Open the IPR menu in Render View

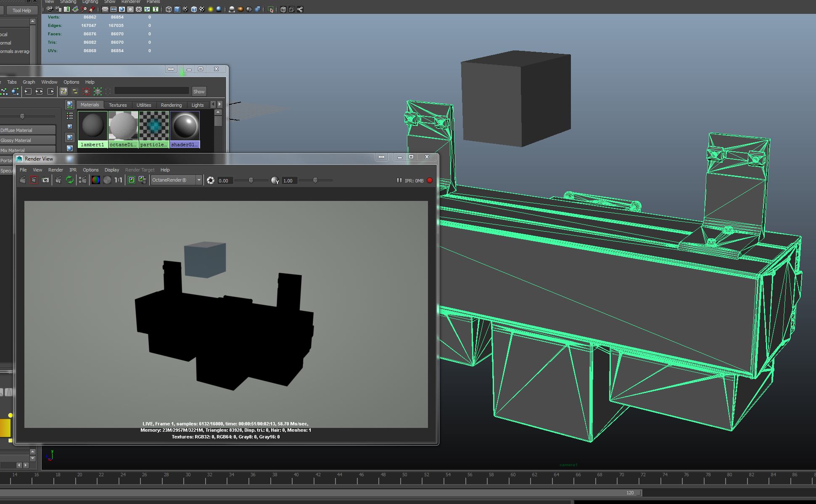pyautogui.click(x=73, y=170)
